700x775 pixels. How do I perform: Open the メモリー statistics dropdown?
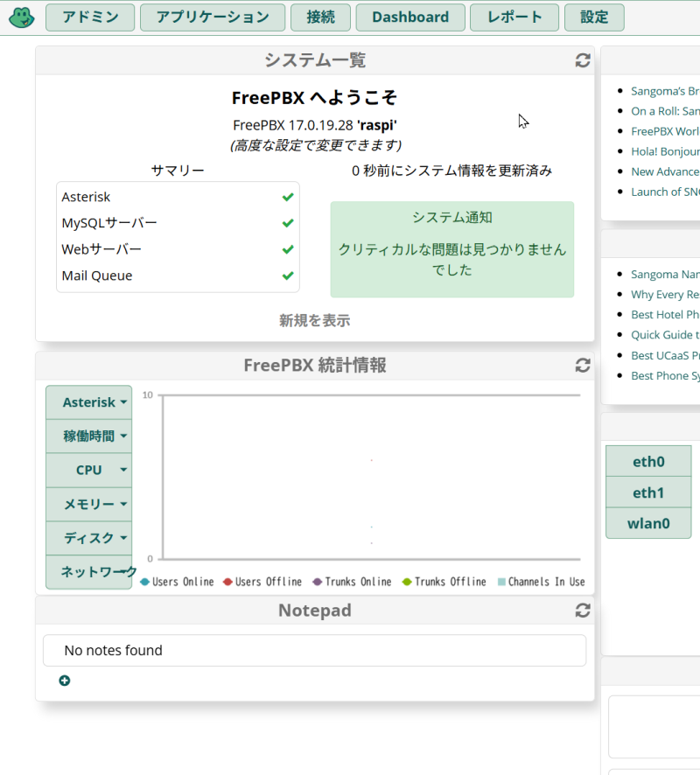pos(89,504)
